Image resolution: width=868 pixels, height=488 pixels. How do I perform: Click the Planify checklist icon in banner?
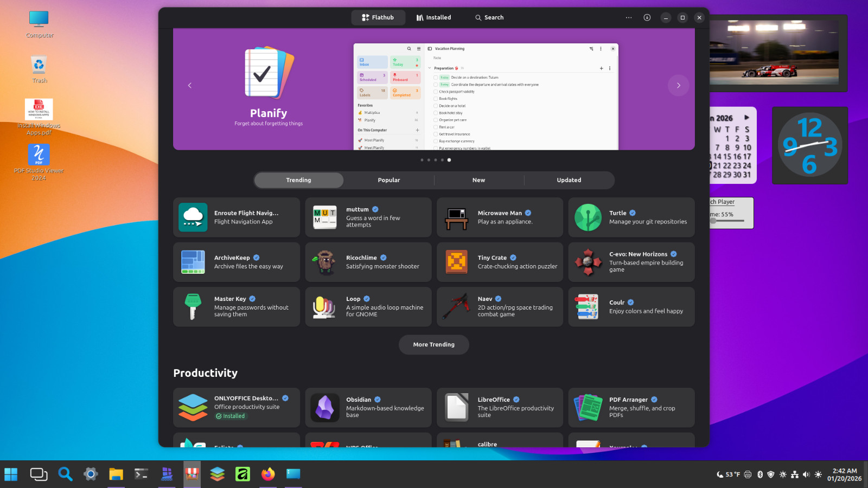coord(269,73)
